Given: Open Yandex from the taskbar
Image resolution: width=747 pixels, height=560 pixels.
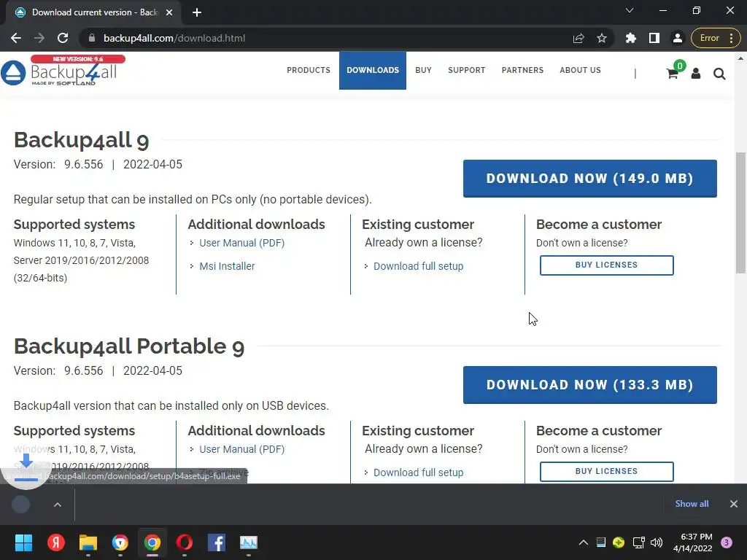Looking at the screenshot, I should click(x=55, y=542).
